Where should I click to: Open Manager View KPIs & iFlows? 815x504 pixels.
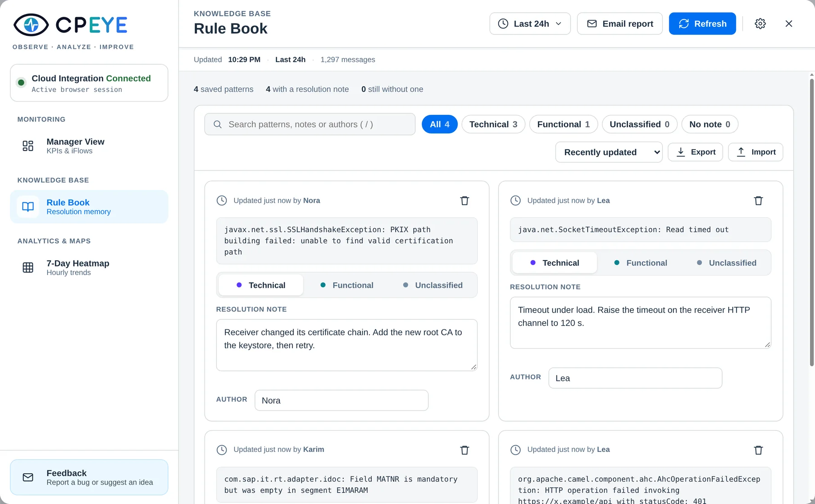tap(89, 146)
